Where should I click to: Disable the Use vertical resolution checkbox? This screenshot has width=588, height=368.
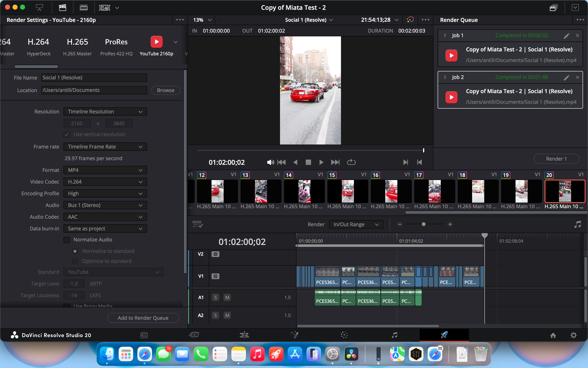click(x=66, y=134)
